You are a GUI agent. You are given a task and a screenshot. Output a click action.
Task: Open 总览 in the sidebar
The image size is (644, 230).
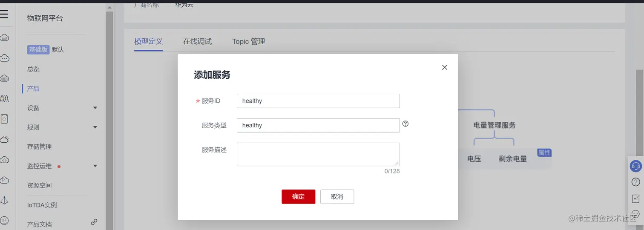[33, 69]
